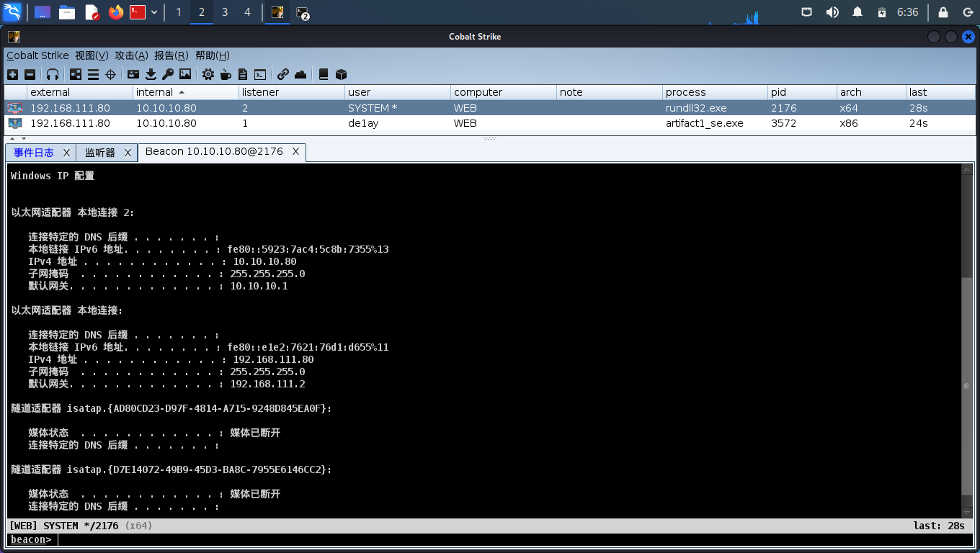Open the file manager panel icon

click(67, 12)
